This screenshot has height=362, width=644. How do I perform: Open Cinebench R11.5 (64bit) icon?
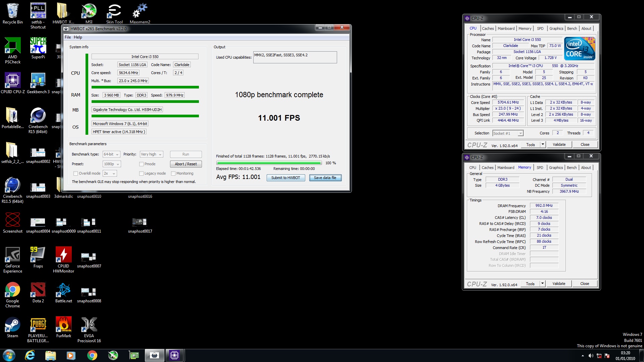13,190
